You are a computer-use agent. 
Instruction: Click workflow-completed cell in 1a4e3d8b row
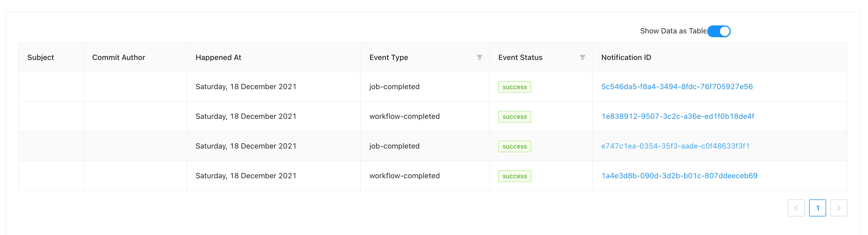click(425, 176)
